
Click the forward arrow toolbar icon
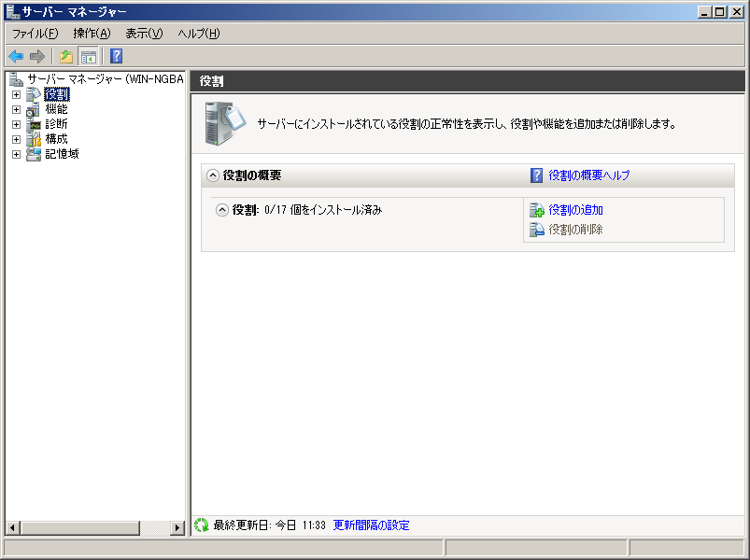pos(37,56)
